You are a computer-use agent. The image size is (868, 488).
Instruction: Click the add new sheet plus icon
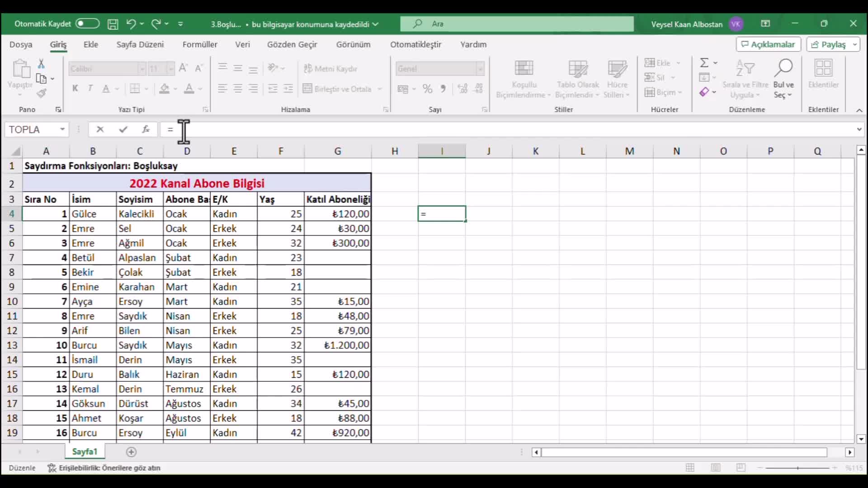[x=131, y=452]
